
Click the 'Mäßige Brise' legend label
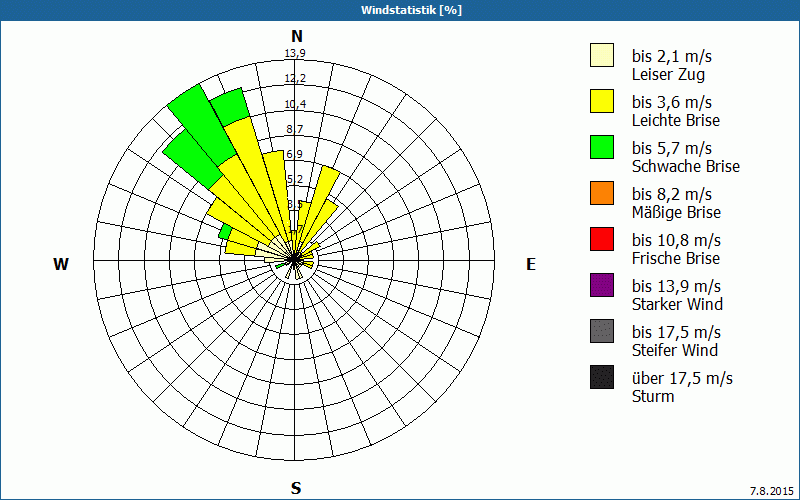tap(676, 212)
